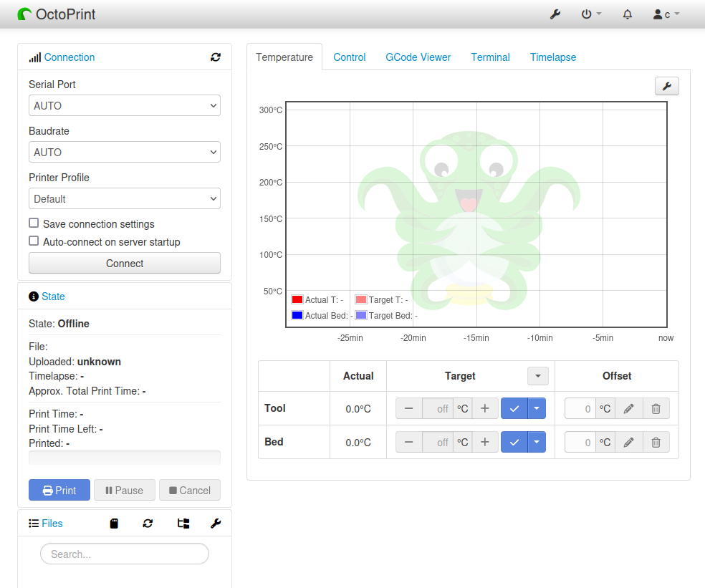Click the Files list icon

point(34,524)
